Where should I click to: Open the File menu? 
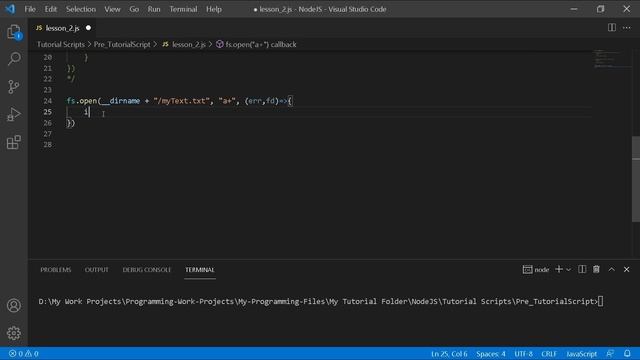point(30,9)
